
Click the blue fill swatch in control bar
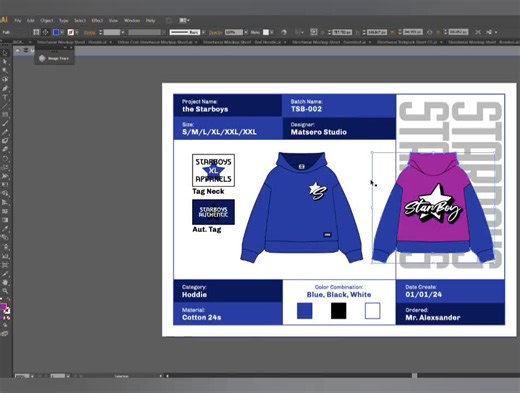[56, 32]
